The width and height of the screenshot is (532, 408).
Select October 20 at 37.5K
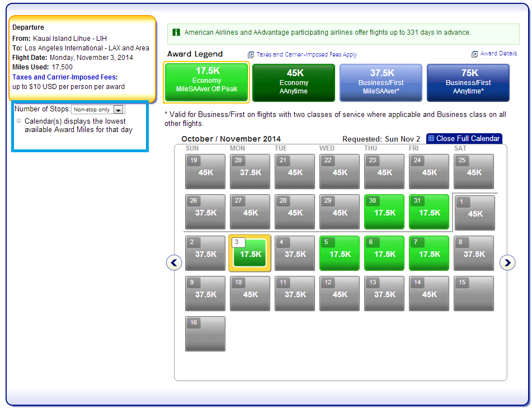click(x=250, y=171)
